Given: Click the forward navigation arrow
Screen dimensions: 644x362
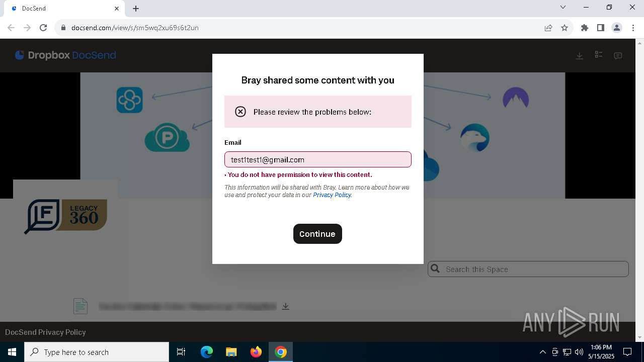Looking at the screenshot, I should click(27, 28).
